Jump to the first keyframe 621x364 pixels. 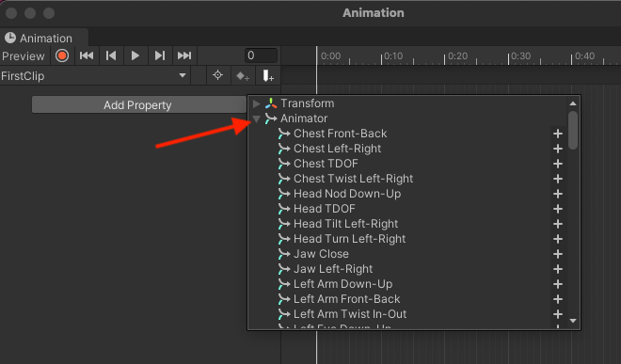(87, 55)
